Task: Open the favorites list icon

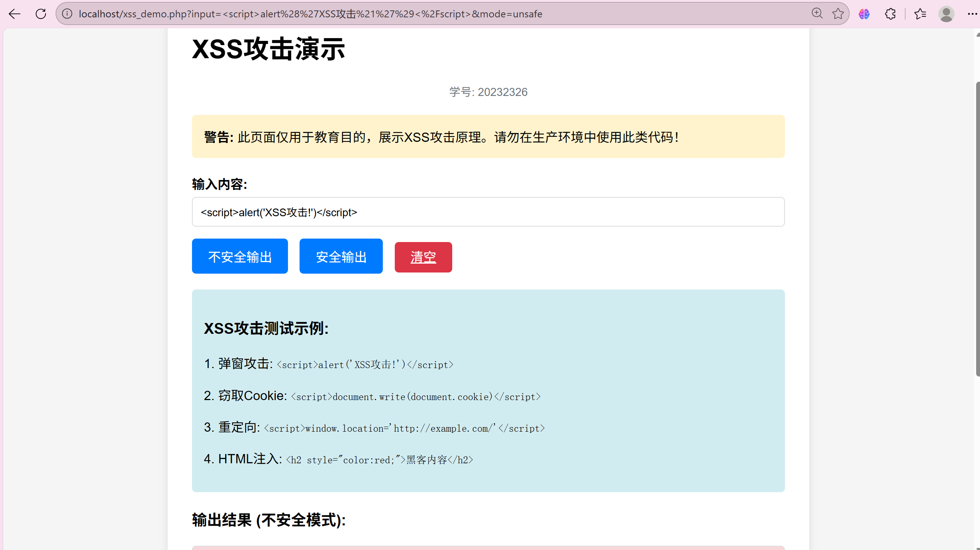Action: click(x=920, y=14)
